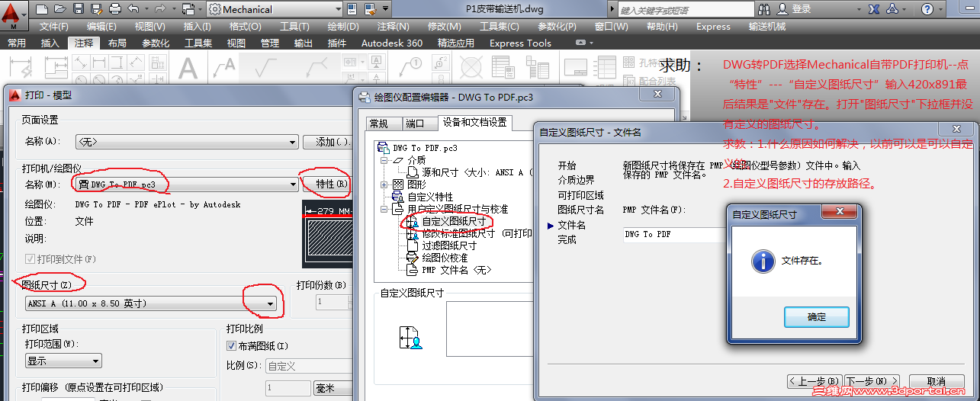Click the Autodesk 360 triangle icon
The width and height of the screenshot is (980, 401).
coord(892,9)
